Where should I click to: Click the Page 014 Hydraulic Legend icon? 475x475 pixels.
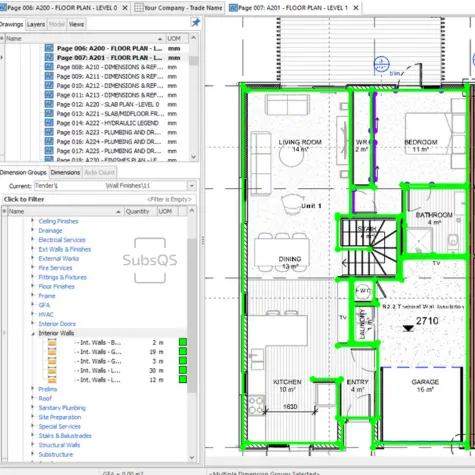point(49,123)
